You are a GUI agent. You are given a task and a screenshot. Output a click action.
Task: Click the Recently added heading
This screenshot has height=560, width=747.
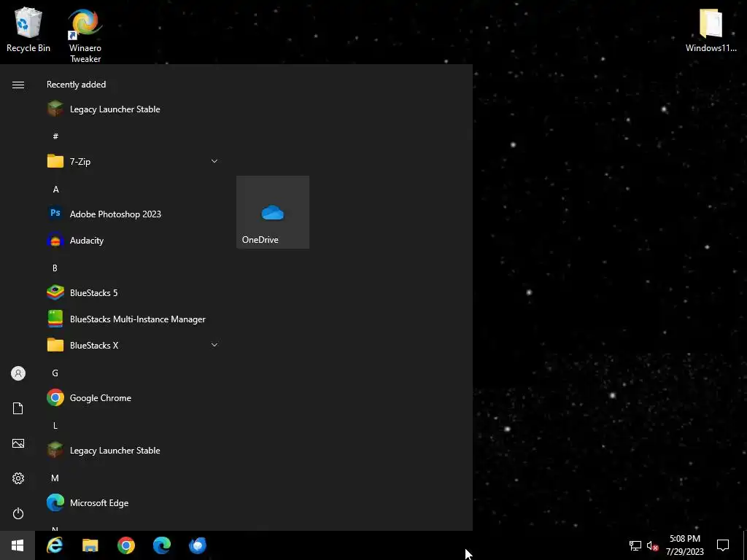76,85
